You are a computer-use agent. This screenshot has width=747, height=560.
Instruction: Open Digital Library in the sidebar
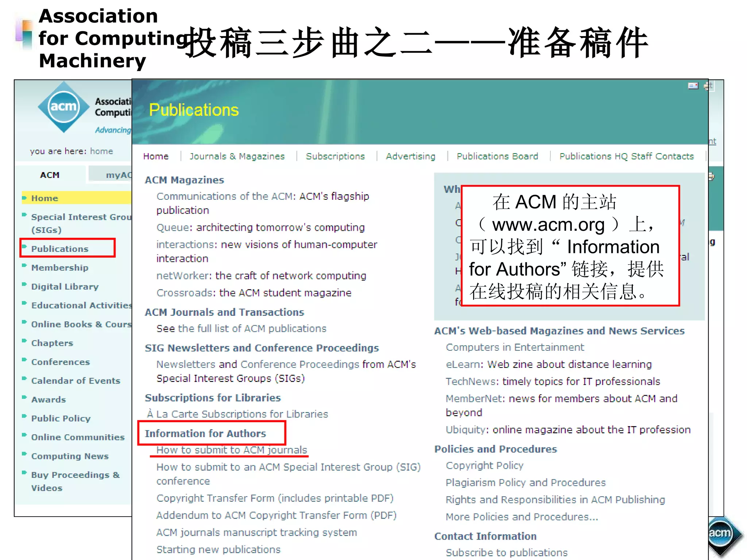65,287
